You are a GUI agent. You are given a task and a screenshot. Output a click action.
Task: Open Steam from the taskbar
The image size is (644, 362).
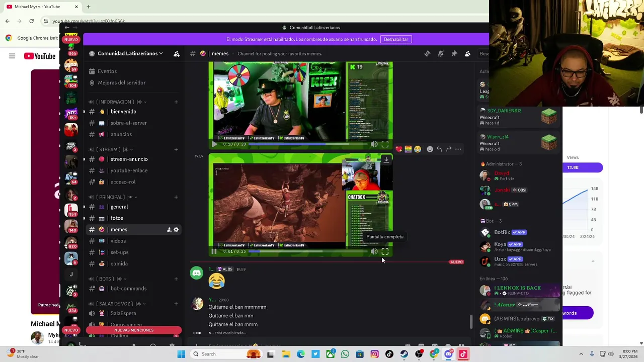[x=404, y=354]
